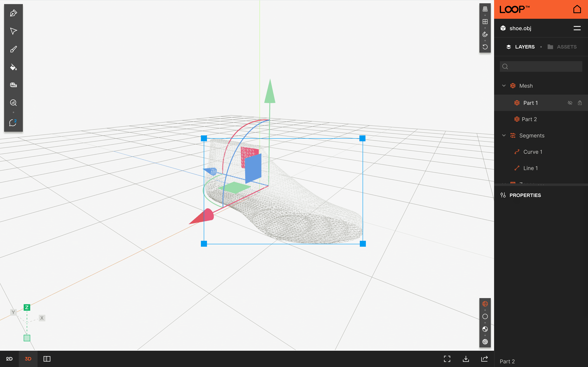Open the analytics magnifier tool
The height and width of the screenshot is (367, 588).
[13, 103]
